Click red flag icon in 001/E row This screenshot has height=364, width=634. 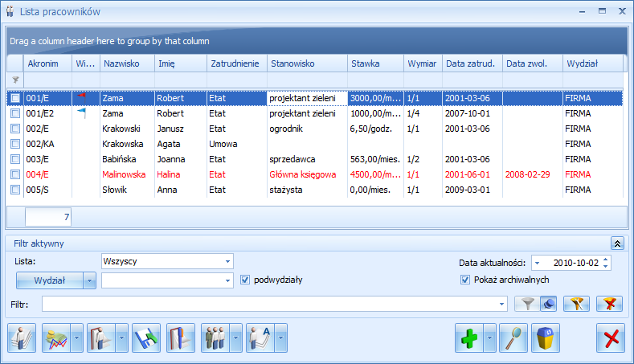[x=82, y=96]
